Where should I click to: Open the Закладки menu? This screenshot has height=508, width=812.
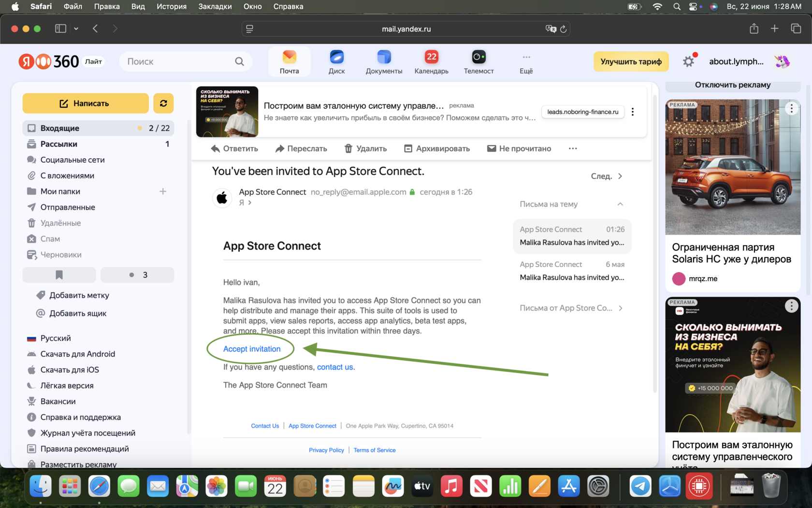point(215,6)
